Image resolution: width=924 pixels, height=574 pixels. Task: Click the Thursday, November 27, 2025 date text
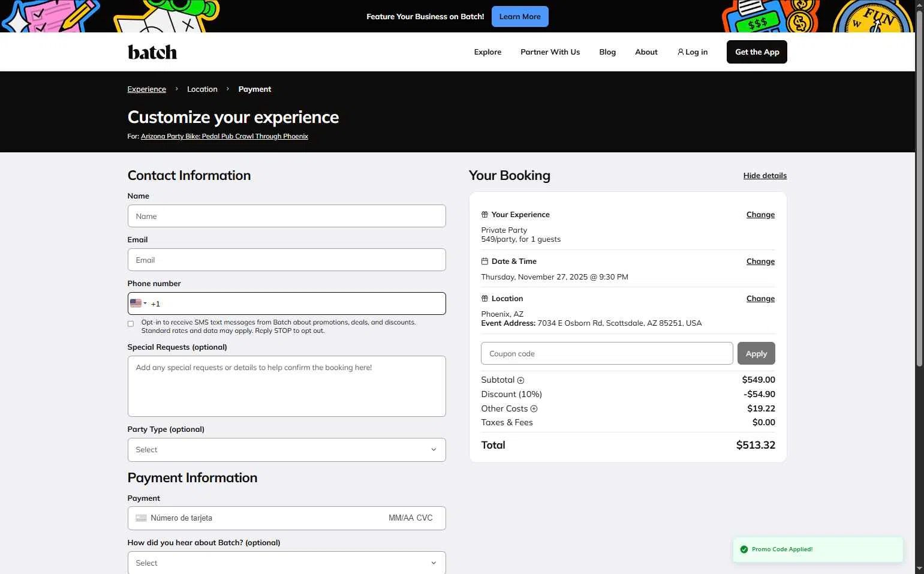555,277
